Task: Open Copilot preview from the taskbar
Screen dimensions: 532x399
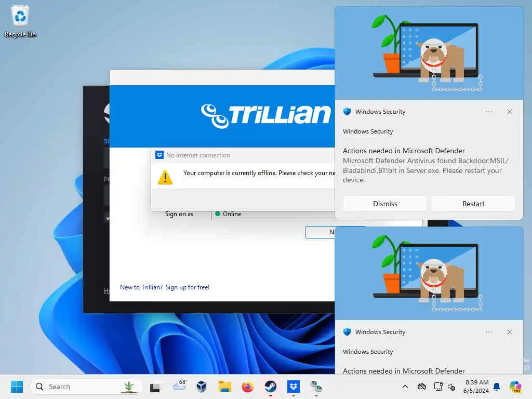Action: pos(515,387)
